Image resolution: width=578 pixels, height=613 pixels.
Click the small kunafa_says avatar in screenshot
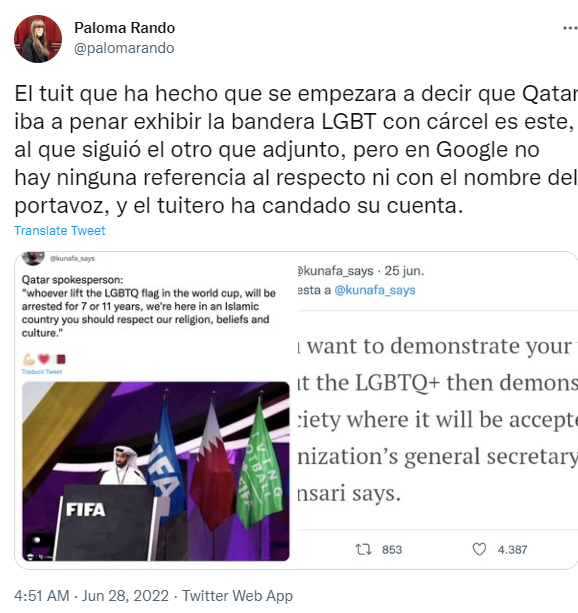(33, 258)
